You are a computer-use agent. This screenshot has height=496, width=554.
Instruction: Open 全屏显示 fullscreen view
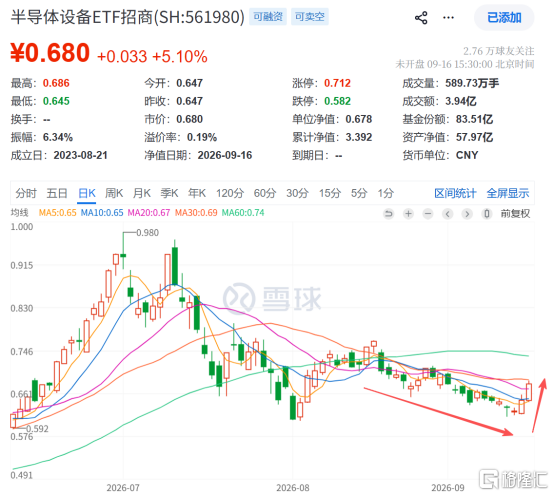click(508, 193)
